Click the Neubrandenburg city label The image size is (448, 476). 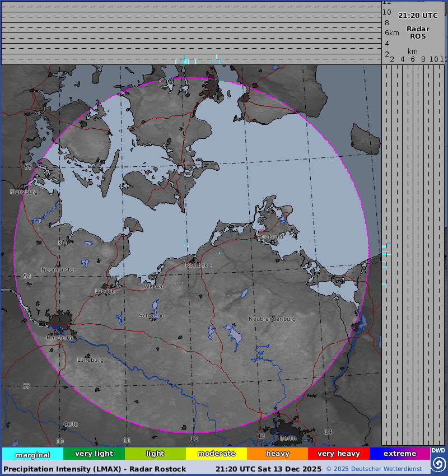click(272, 319)
